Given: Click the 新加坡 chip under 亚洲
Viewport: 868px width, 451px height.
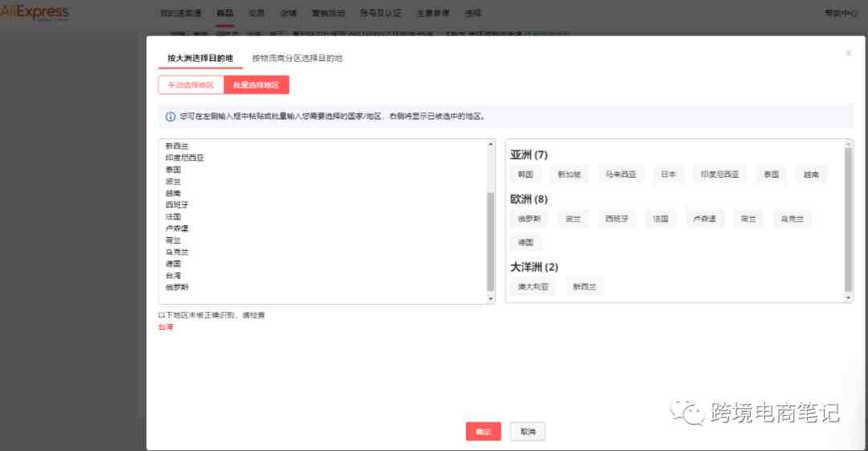Looking at the screenshot, I should pyautogui.click(x=569, y=174).
